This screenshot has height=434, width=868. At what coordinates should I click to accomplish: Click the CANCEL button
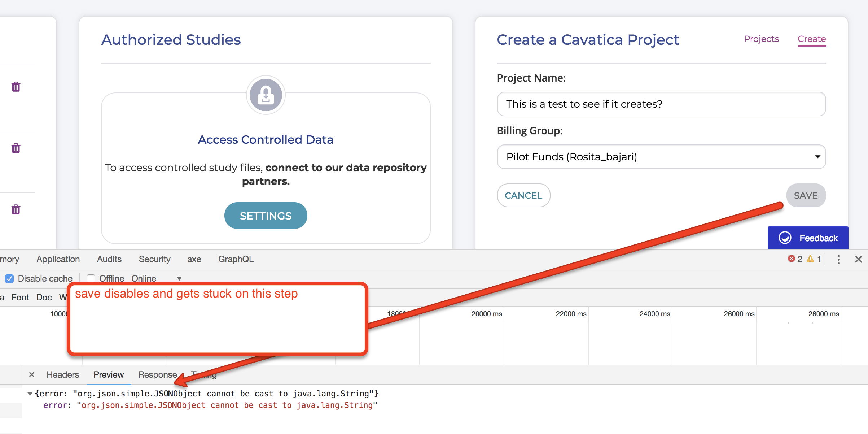click(523, 195)
